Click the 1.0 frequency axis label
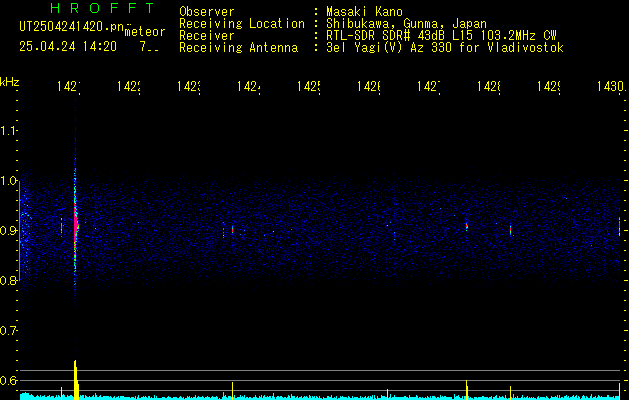The height and width of the screenshot is (400, 629). click(x=8, y=181)
